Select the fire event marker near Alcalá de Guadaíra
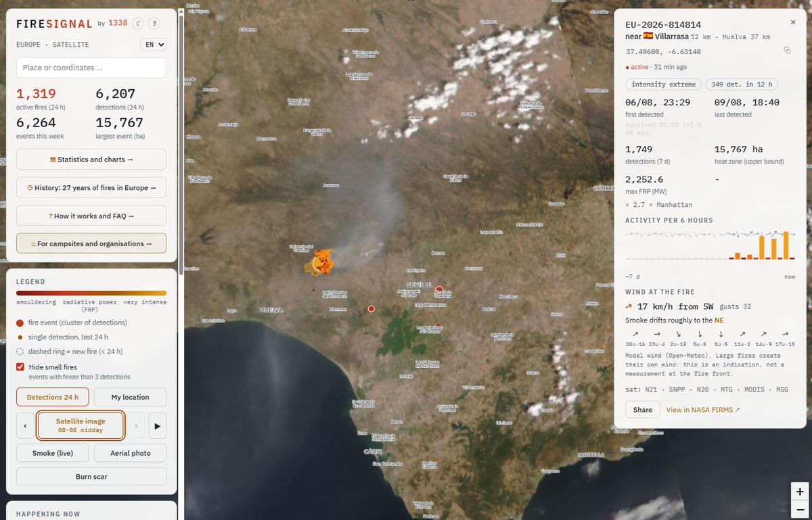Image resolution: width=812 pixels, height=520 pixels. point(439,289)
